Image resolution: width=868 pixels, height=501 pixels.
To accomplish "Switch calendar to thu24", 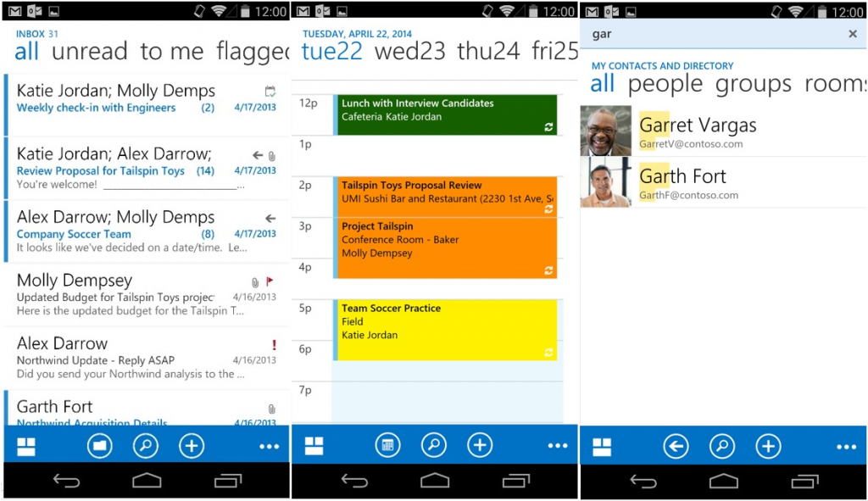I will coord(488,52).
